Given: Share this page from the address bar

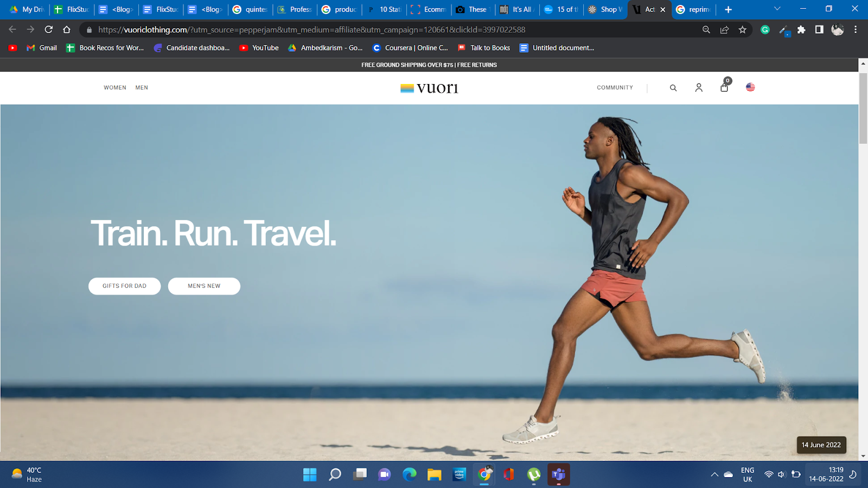Looking at the screenshot, I should point(724,30).
